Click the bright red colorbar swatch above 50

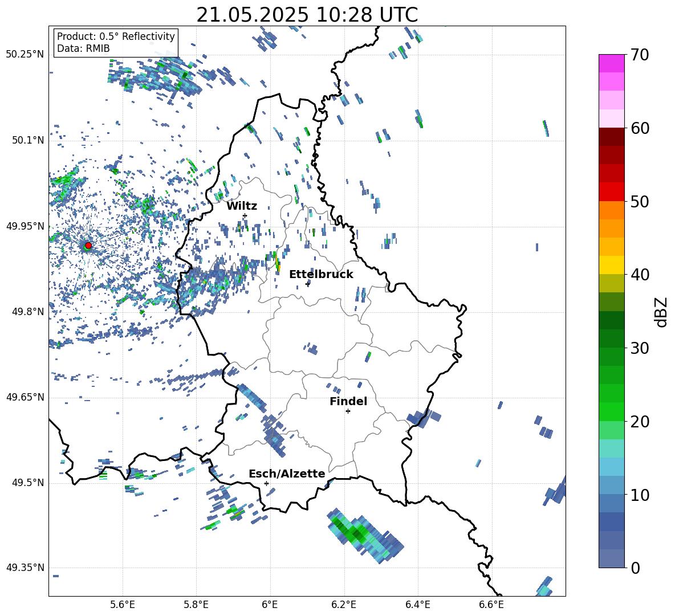coord(611,192)
